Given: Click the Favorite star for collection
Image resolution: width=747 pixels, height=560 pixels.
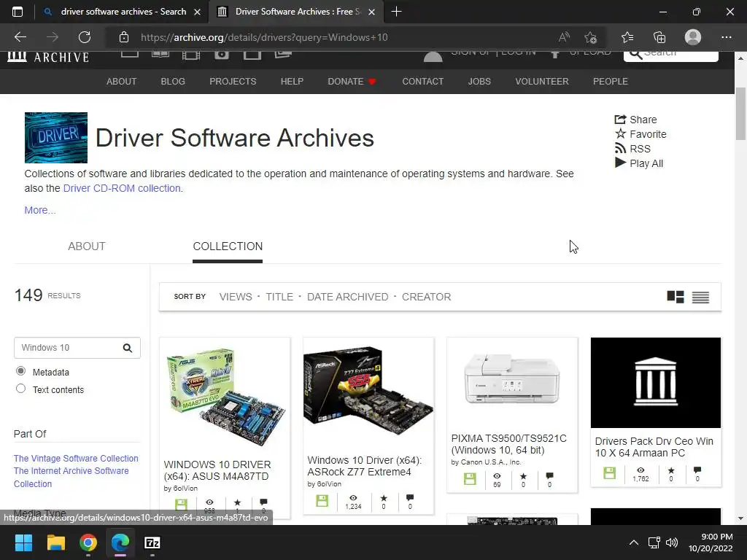Looking at the screenshot, I should [x=620, y=134].
